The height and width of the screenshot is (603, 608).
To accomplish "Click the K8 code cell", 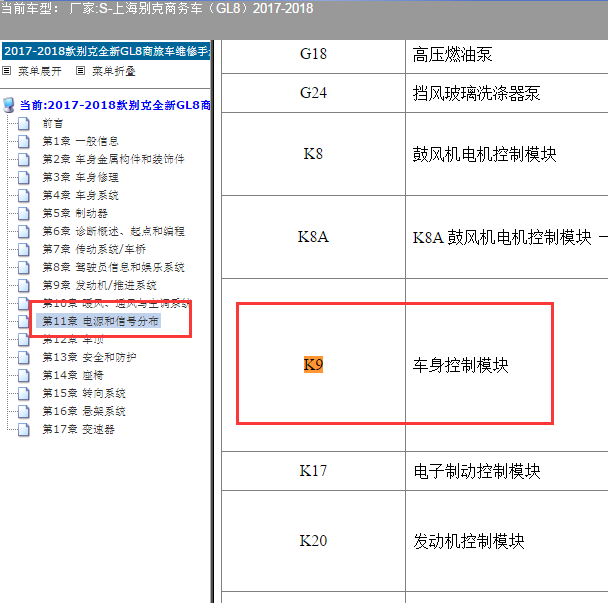I will pos(313,154).
